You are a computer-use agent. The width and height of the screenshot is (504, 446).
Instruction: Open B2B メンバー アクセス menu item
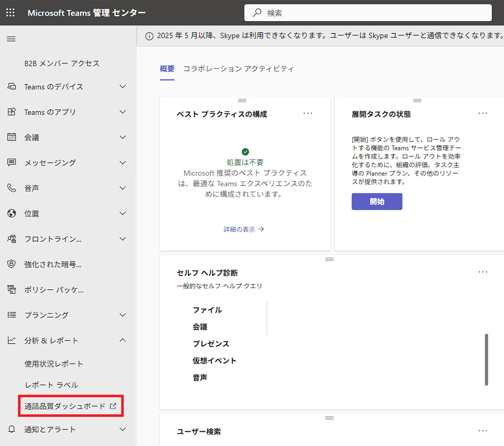click(x=62, y=63)
